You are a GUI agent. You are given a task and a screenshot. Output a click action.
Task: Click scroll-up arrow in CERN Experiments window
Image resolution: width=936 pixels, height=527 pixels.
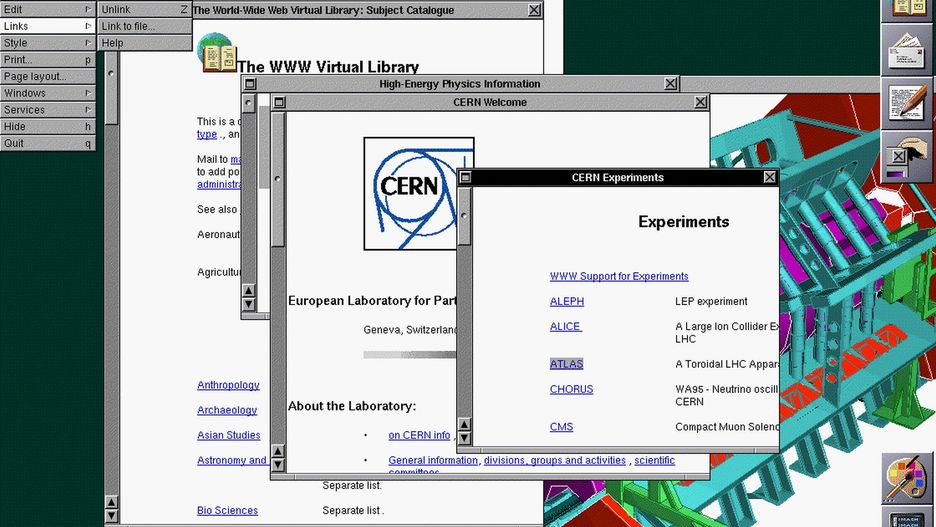pyautogui.click(x=464, y=424)
